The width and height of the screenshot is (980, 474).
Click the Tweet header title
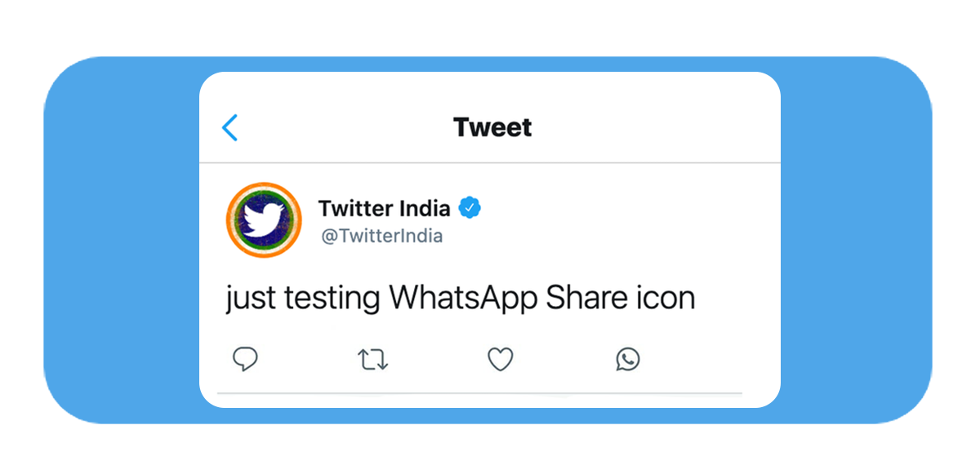(x=492, y=128)
